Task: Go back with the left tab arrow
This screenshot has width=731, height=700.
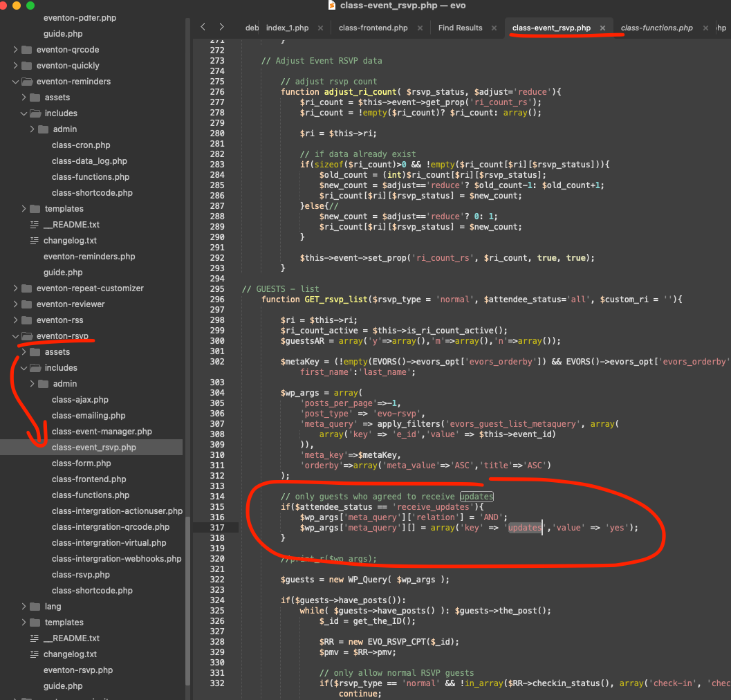Action: 203,27
